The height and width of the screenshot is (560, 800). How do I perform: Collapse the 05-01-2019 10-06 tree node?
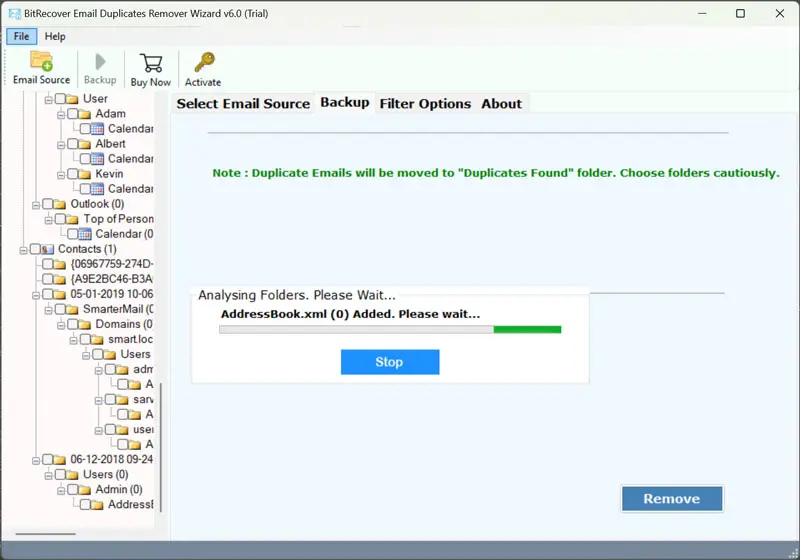[x=36, y=295]
